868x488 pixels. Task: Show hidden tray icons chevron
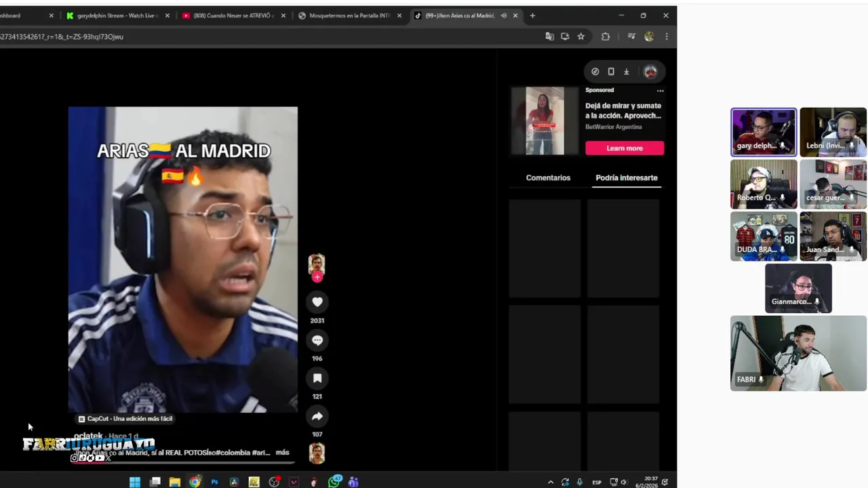tap(551, 482)
